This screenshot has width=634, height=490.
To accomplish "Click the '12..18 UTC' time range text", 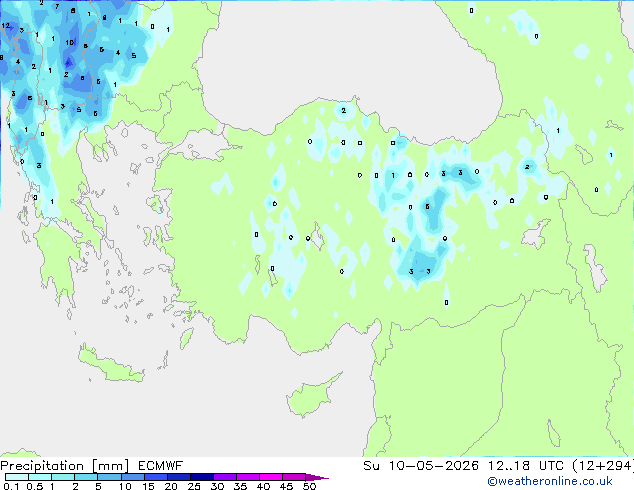I will 526,466.
